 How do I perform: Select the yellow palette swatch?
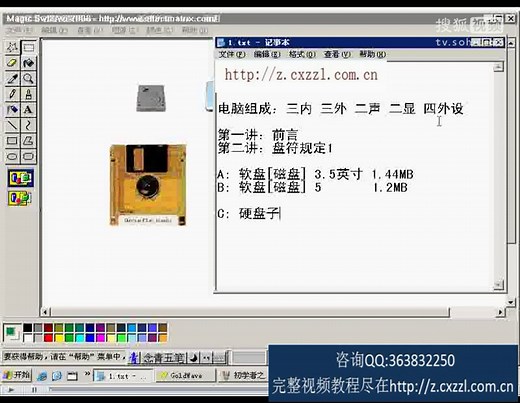pyautogui.click(x=59, y=338)
